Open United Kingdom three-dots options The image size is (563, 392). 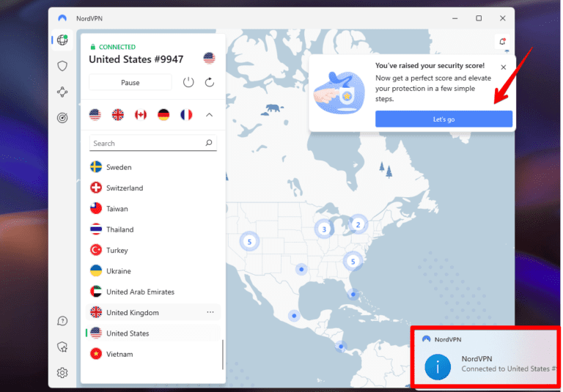(x=210, y=312)
